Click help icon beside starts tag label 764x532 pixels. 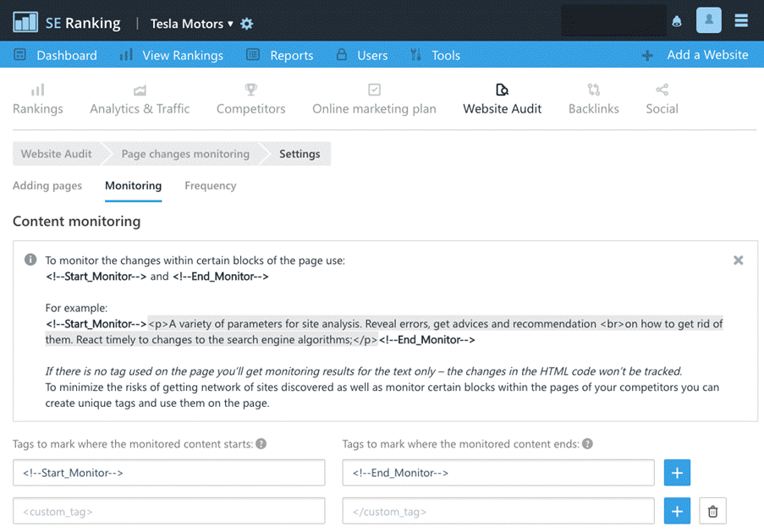(x=261, y=444)
